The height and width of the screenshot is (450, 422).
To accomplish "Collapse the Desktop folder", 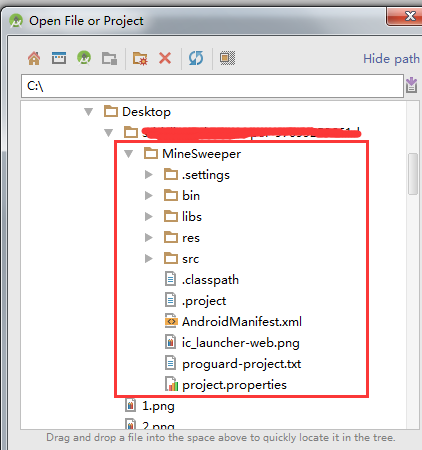I will pos(88,112).
